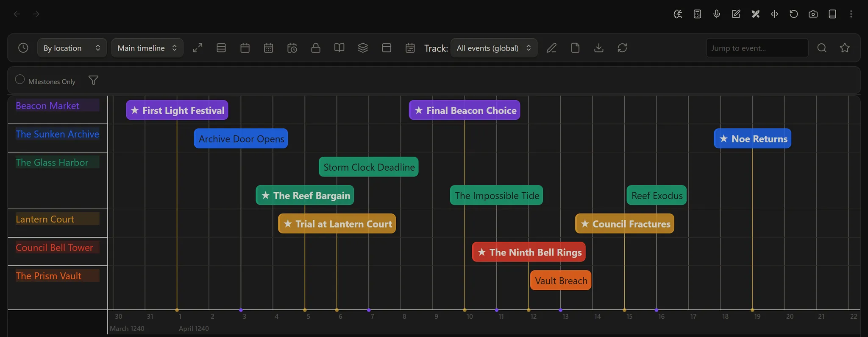868x337 pixels.
Task: Open The Reef Bargain event
Action: point(305,195)
